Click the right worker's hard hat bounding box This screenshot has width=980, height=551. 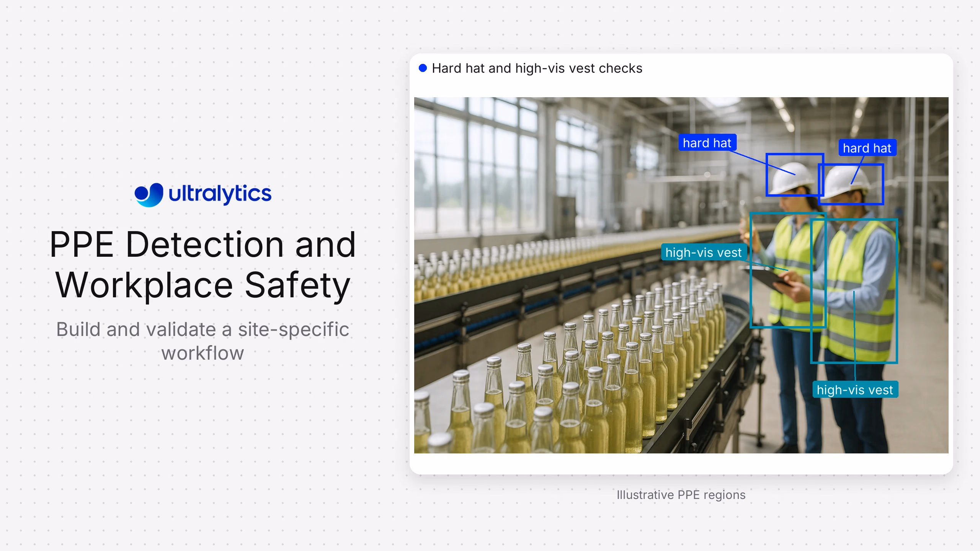[x=851, y=184]
